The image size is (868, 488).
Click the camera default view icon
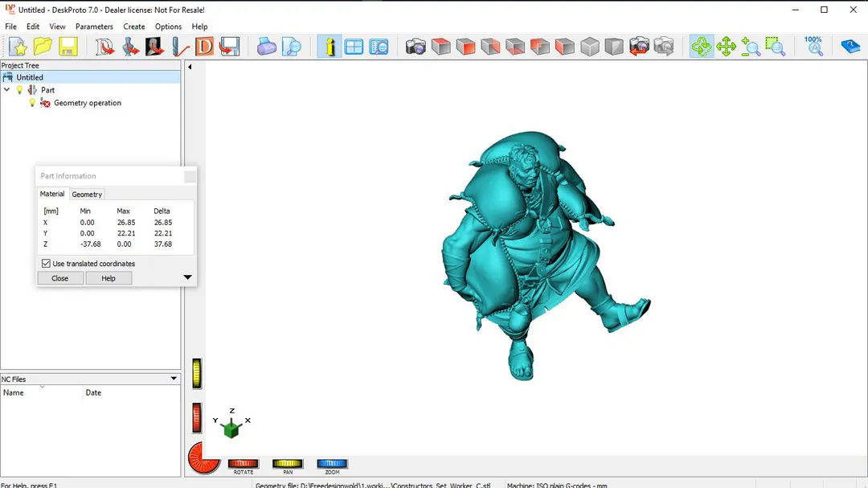pos(416,47)
